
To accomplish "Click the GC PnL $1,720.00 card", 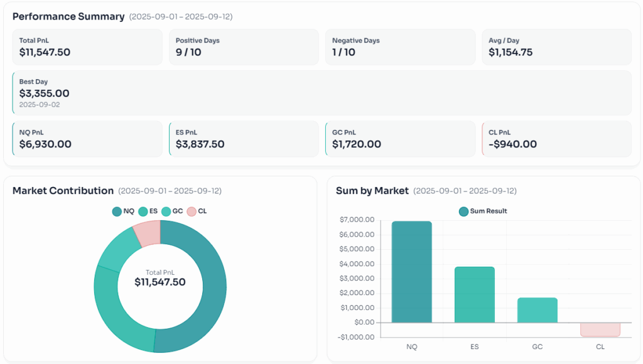I will pos(400,139).
